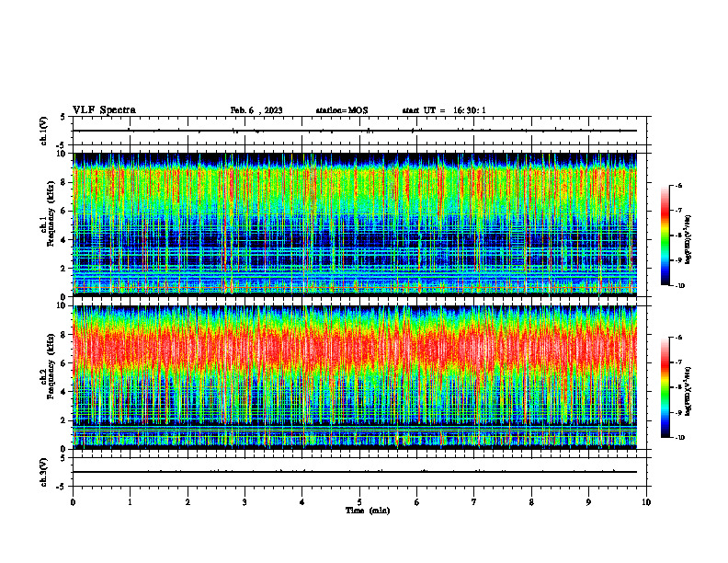Click the time axis tick label '5'
The width and height of the screenshot is (728, 563).
(x=359, y=502)
